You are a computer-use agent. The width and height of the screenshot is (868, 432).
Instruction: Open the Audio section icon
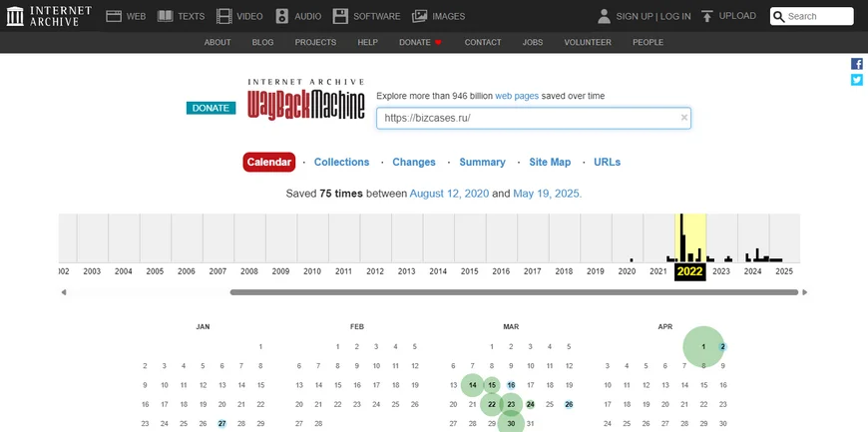(282, 16)
